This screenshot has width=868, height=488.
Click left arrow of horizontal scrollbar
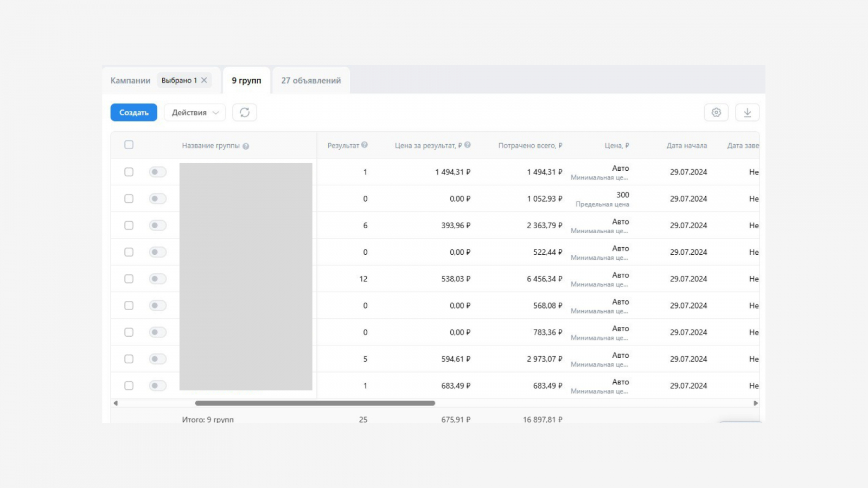coord(116,403)
